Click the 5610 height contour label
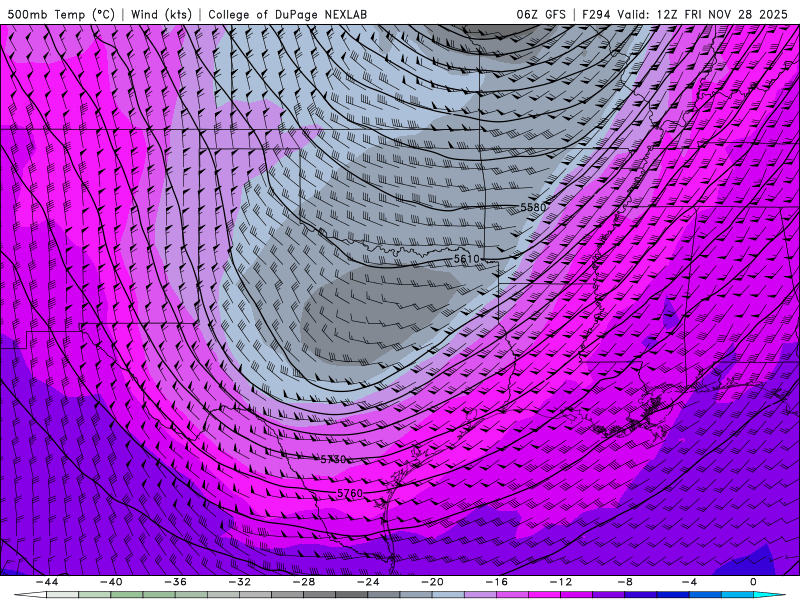The height and width of the screenshot is (600, 800). coord(466,259)
